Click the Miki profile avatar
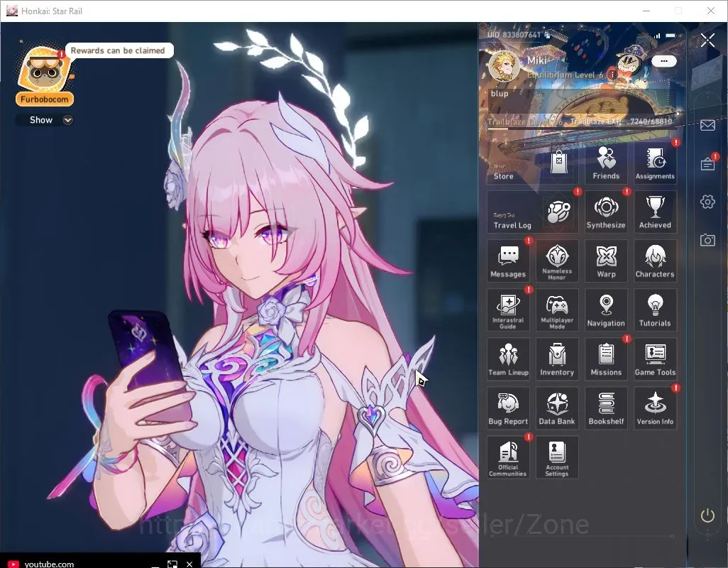This screenshot has height=568, width=728. [504, 66]
